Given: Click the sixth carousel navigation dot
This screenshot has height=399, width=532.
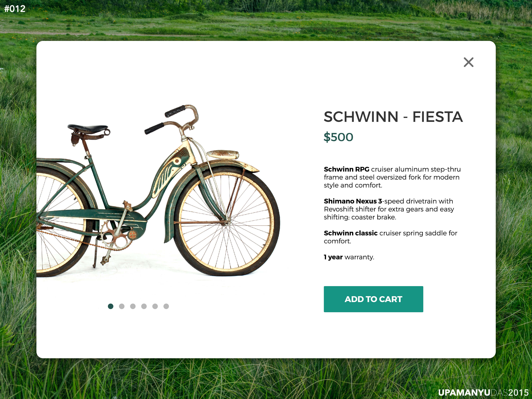Looking at the screenshot, I should pos(166,306).
